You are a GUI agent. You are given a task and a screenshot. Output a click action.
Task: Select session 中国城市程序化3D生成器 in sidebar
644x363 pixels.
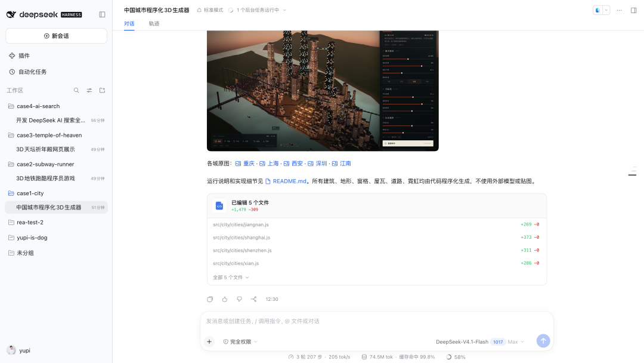click(56, 207)
